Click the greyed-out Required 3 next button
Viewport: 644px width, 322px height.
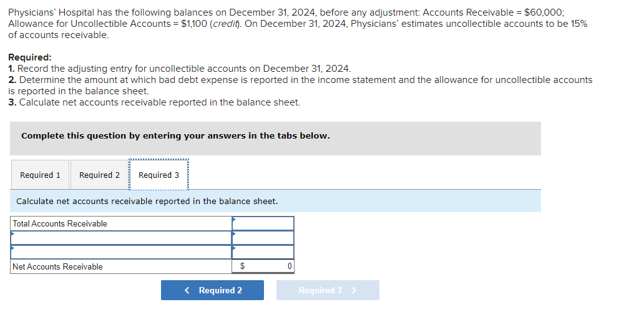point(328,290)
